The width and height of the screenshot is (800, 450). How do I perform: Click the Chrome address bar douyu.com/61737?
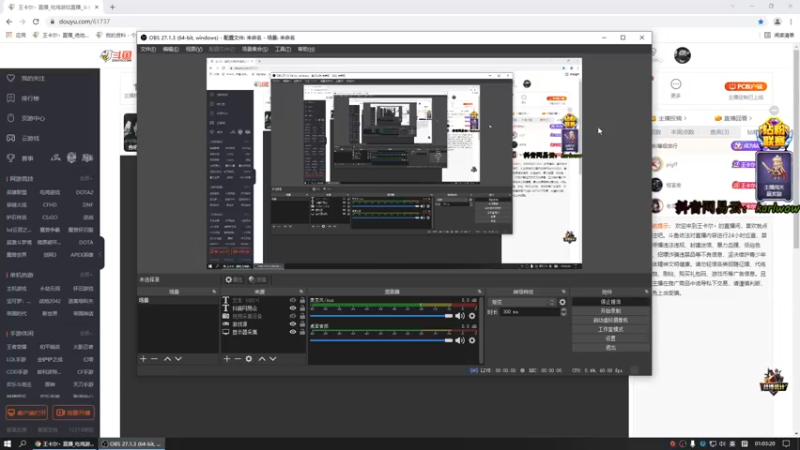(x=84, y=21)
